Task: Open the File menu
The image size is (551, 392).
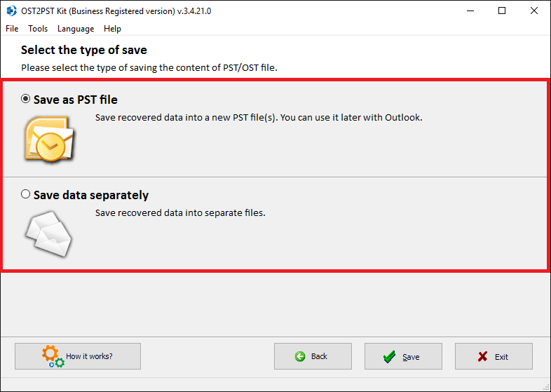Action: pyautogui.click(x=12, y=29)
